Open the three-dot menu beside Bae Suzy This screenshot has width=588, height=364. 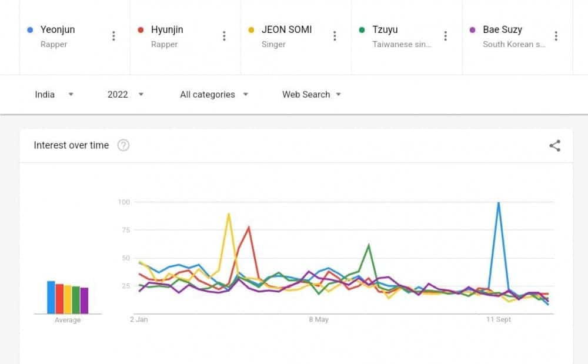point(556,36)
